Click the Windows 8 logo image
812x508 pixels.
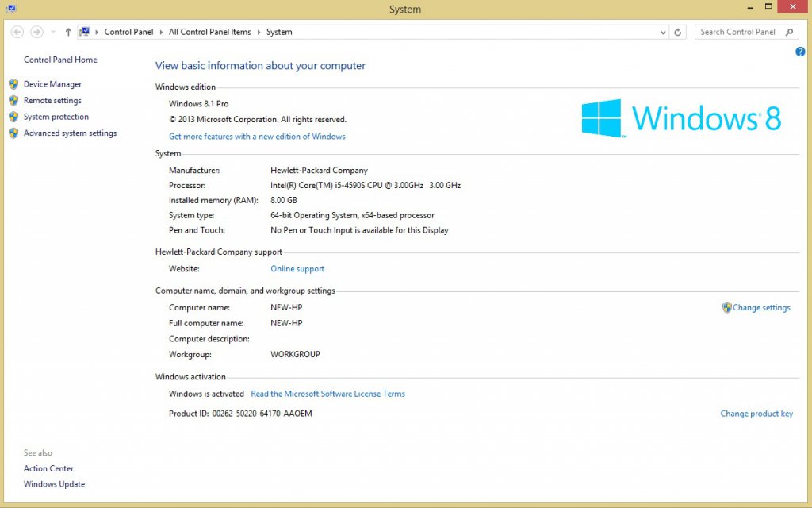[x=681, y=118]
